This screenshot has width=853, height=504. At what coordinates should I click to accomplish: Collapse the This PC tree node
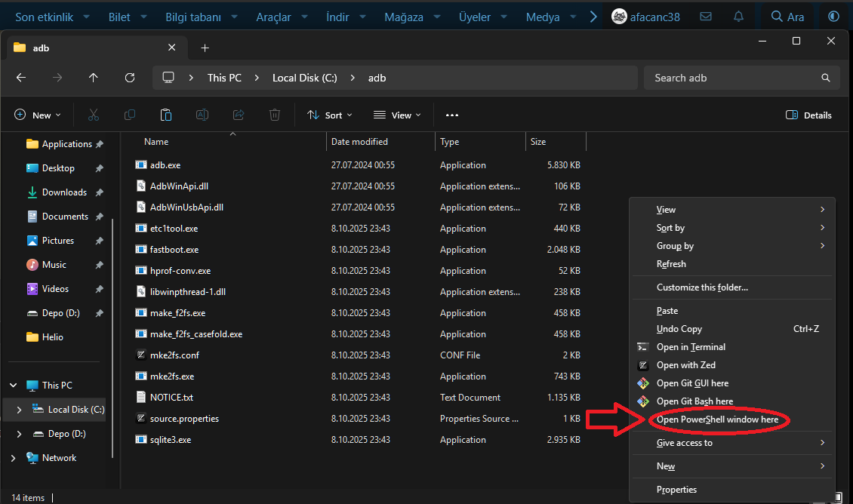[13, 386]
